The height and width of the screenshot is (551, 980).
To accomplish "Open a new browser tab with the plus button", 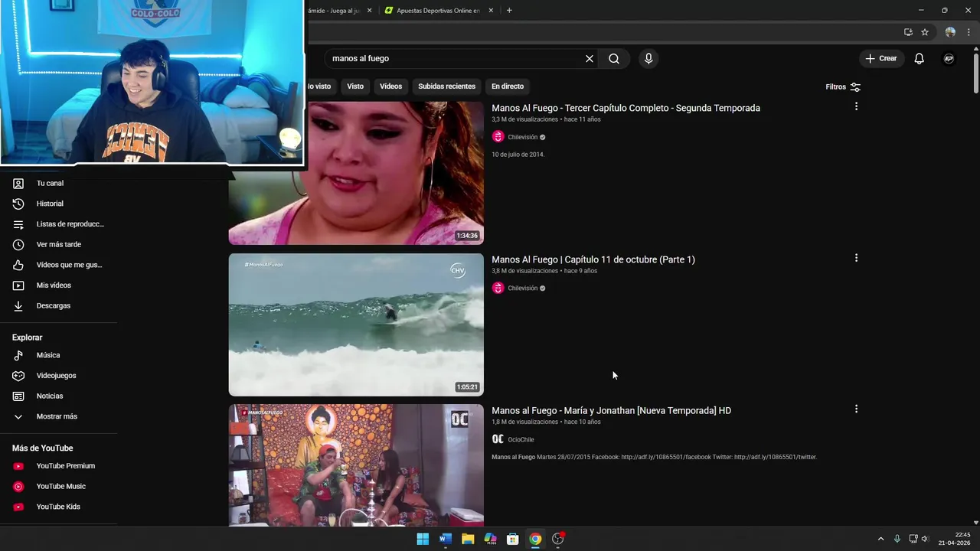I will coord(509,11).
